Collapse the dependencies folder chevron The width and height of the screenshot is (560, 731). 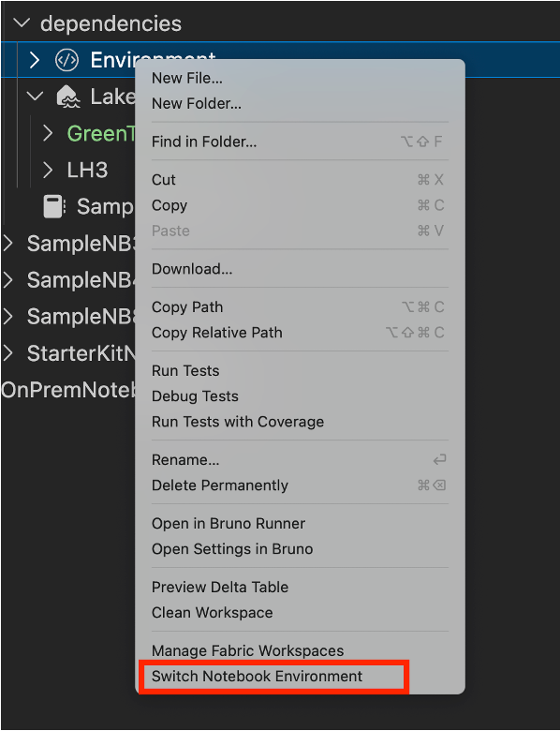(x=22, y=22)
